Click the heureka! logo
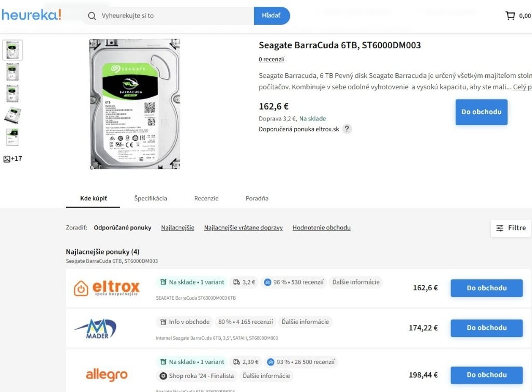The width and height of the screenshot is (532, 392). pos(31,15)
